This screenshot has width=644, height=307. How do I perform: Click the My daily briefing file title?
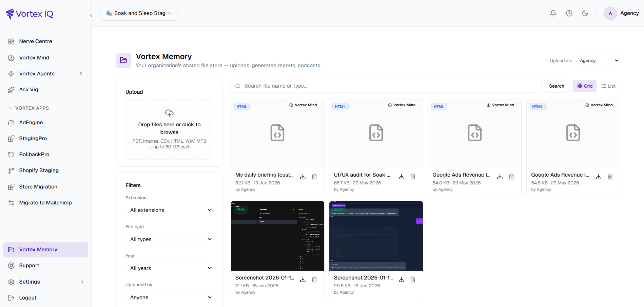pyautogui.click(x=265, y=175)
